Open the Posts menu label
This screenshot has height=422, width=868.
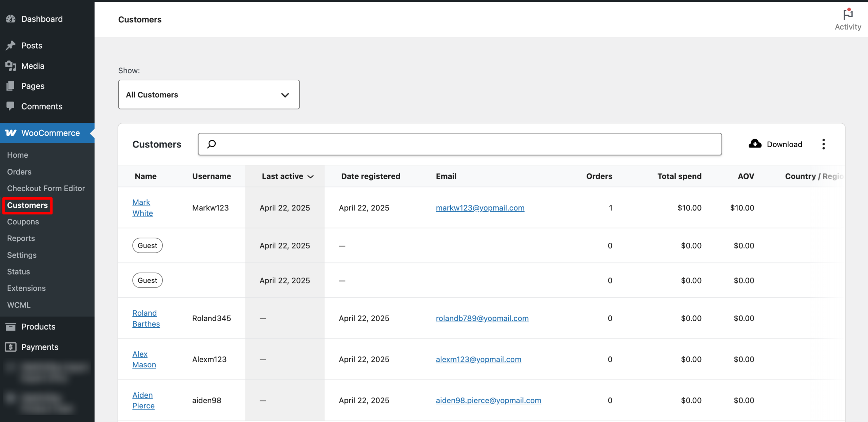click(32, 45)
